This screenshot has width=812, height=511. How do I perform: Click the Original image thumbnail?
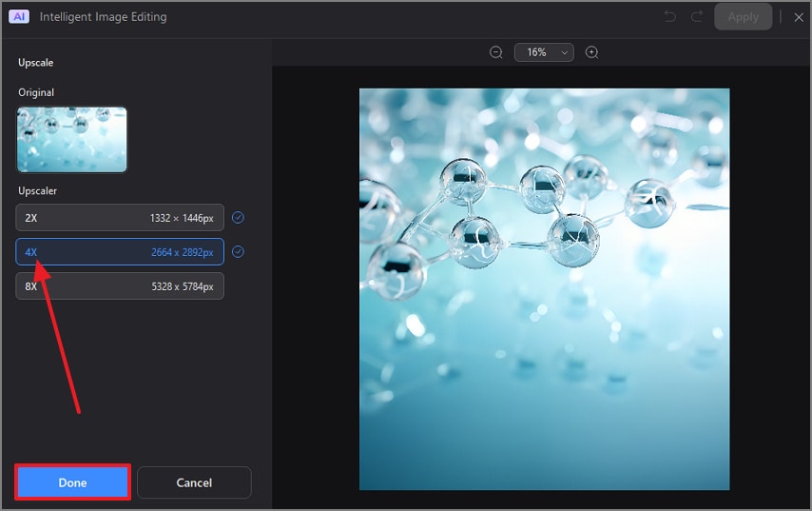click(x=72, y=140)
